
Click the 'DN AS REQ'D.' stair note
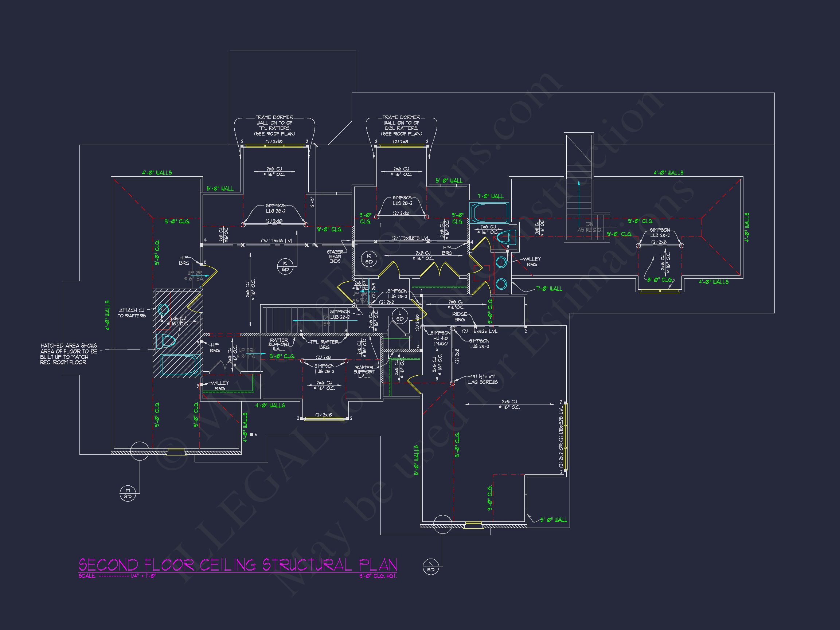coord(589,227)
